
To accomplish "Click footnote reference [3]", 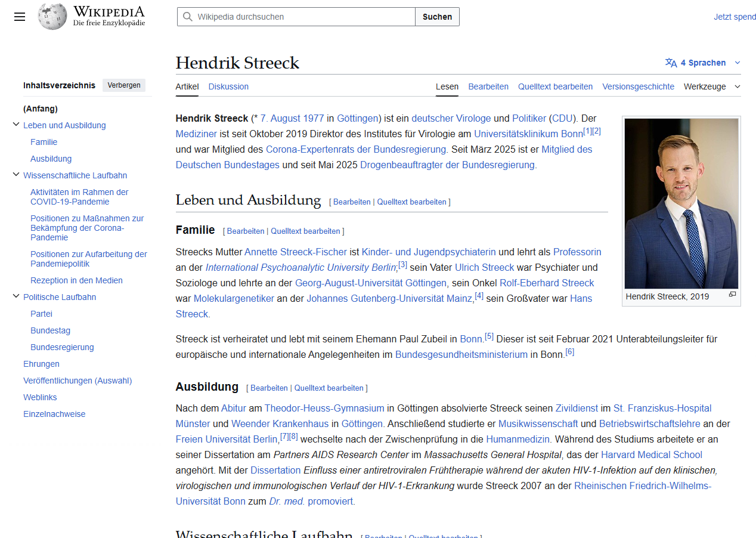I will point(402,264).
